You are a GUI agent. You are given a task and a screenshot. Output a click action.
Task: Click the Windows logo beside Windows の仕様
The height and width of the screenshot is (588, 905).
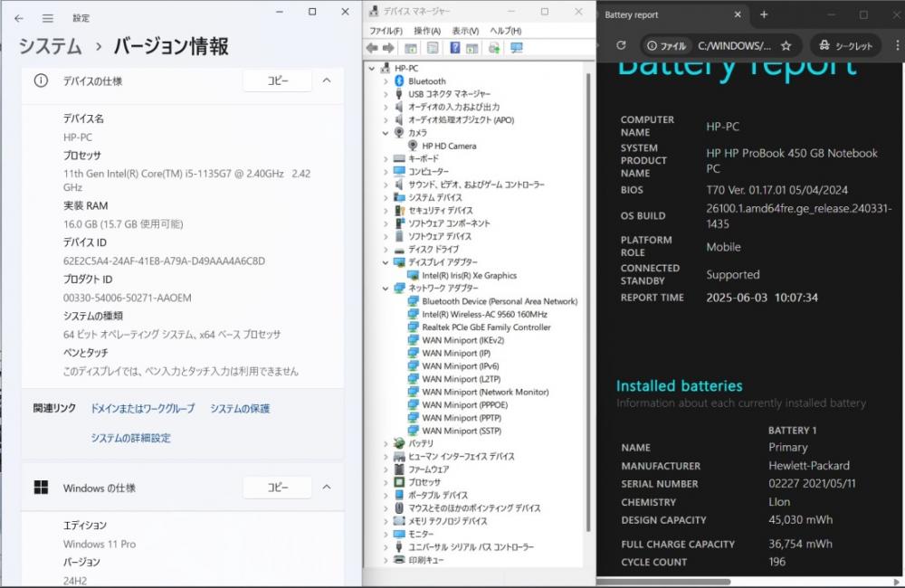point(41,488)
